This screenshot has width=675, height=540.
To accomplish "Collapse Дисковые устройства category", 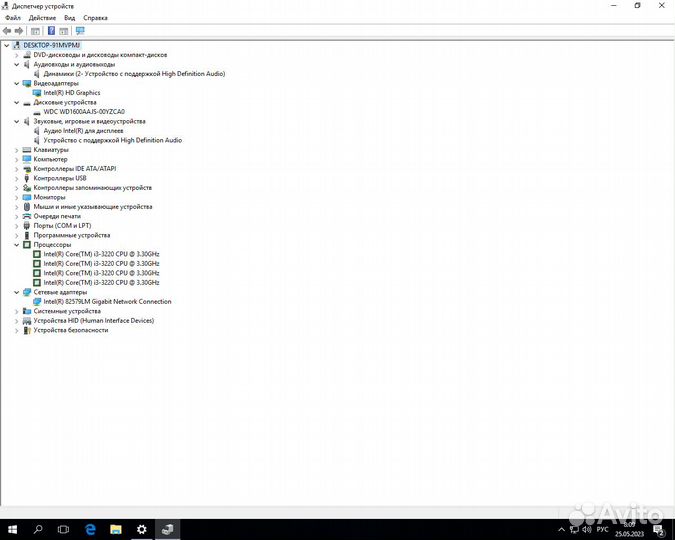I will coord(17,102).
